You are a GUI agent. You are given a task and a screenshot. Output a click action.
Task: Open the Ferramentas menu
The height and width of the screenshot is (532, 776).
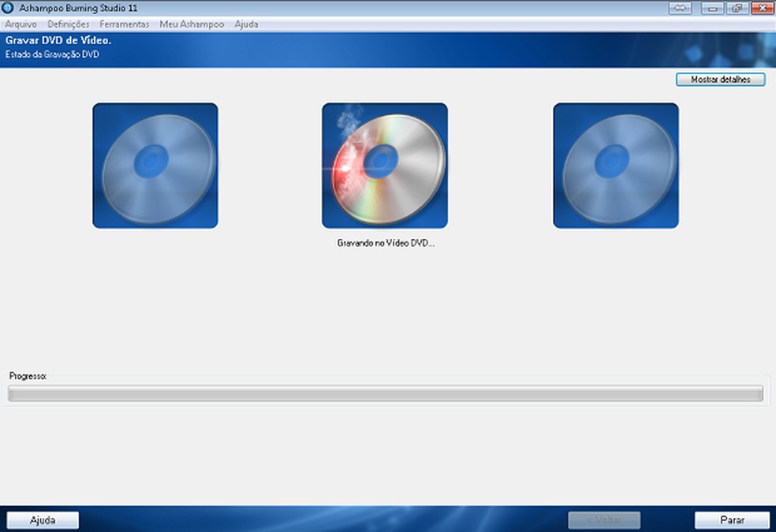coord(125,24)
